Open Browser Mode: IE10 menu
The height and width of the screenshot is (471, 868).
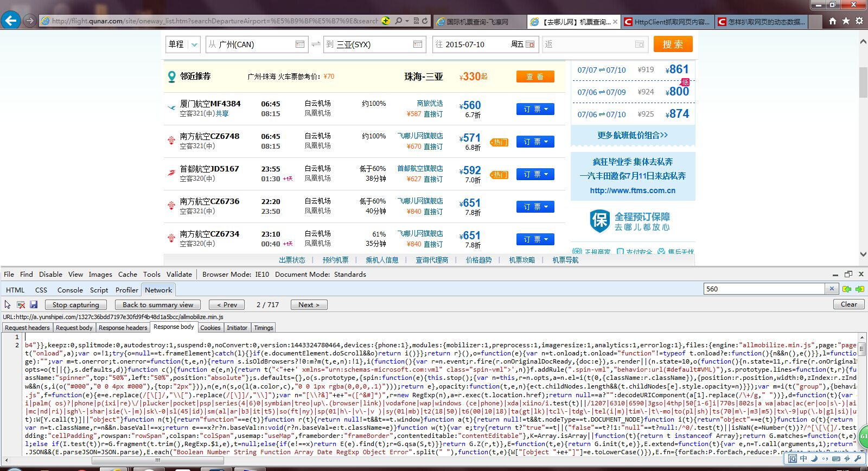point(235,274)
